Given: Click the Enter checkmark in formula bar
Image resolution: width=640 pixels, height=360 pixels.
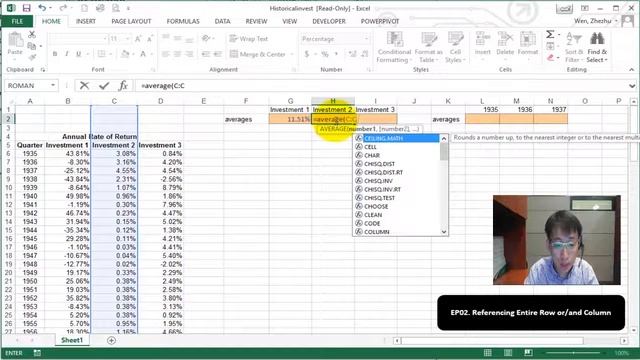Looking at the screenshot, I should tap(104, 85).
